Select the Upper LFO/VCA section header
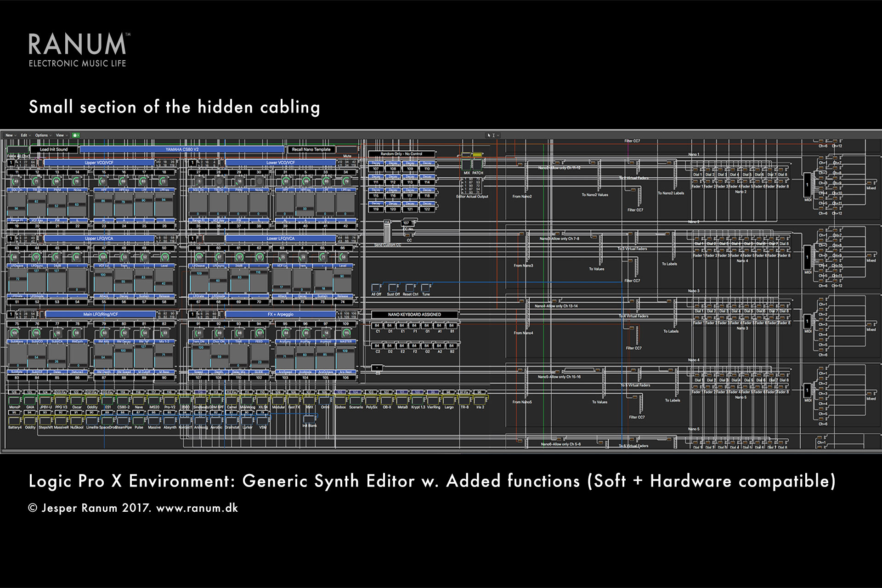882x588 pixels. click(99, 239)
